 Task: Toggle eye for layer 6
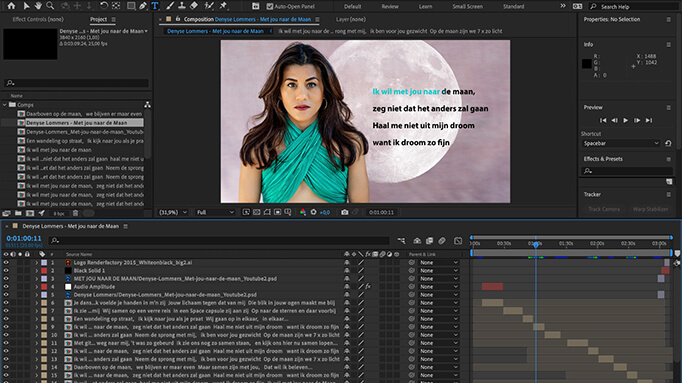click(x=6, y=303)
